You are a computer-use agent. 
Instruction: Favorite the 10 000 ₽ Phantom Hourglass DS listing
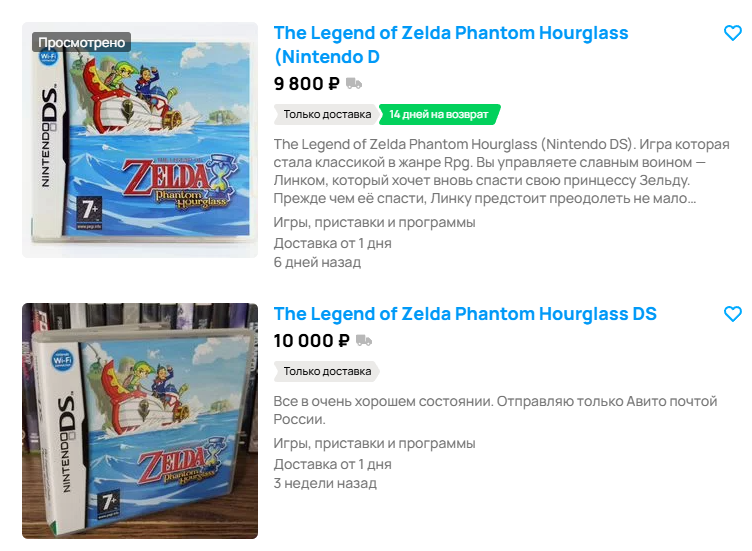[x=732, y=314]
